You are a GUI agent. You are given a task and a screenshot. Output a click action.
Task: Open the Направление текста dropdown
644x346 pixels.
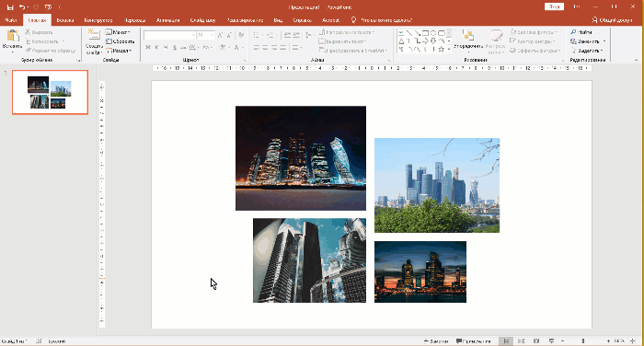pos(347,32)
